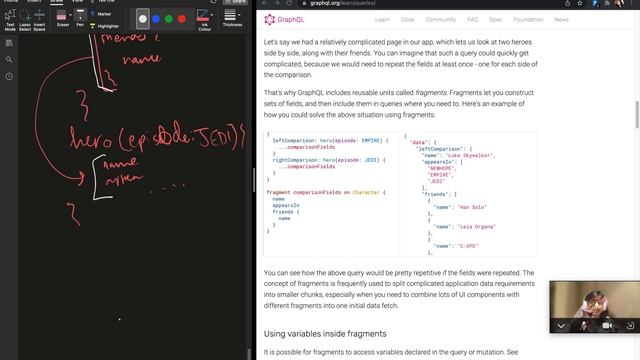Expand the Ink Colour dropdown arrow

click(212, 15)
